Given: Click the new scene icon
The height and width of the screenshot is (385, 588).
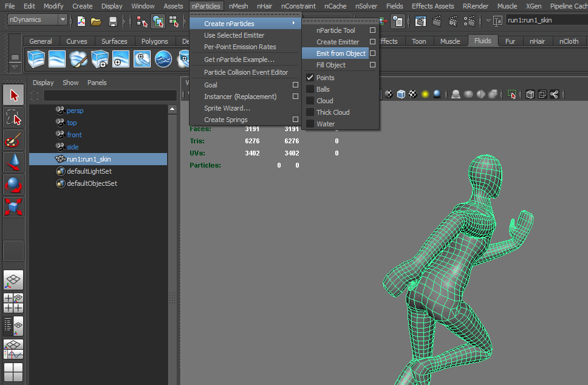Looking at the screenshot, I should click(81, 21).
